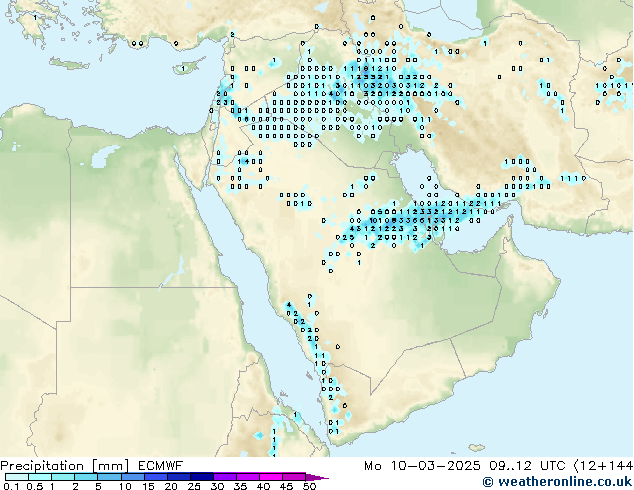Click the 5–10 mm legend color swatch
Screen dimensions: 634x490
[109, 477]
